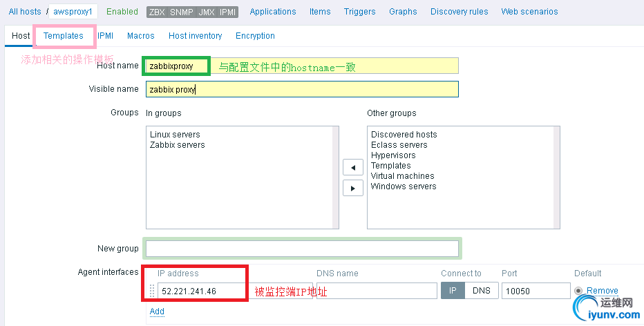This screenshot has width=644, height=326.
Task: Click the IP address field
Action: coord(235,291)
